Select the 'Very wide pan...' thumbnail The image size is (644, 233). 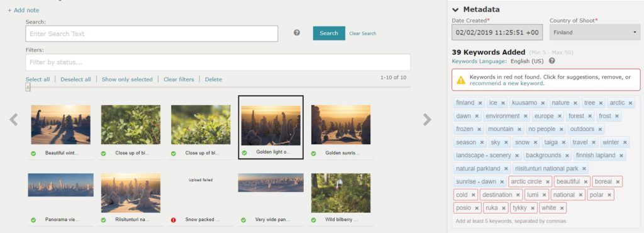click(270, 183)
